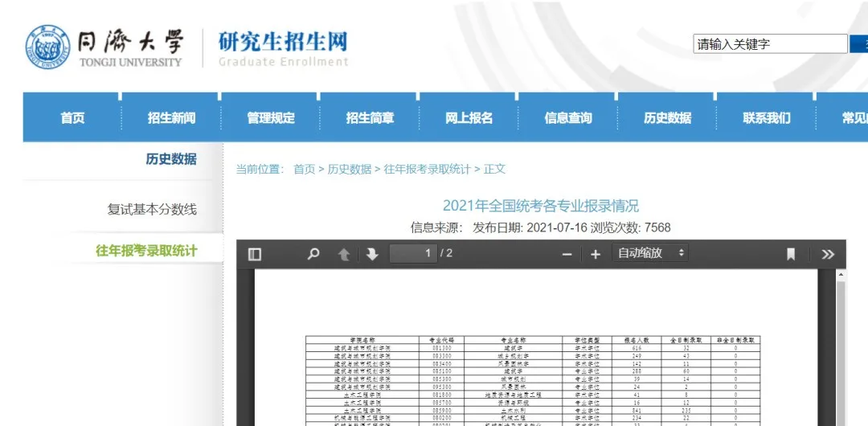Click the 发布日期: 2021-07-16 text
The width and height of the screenshot is (868, 426).
(530, 227)
